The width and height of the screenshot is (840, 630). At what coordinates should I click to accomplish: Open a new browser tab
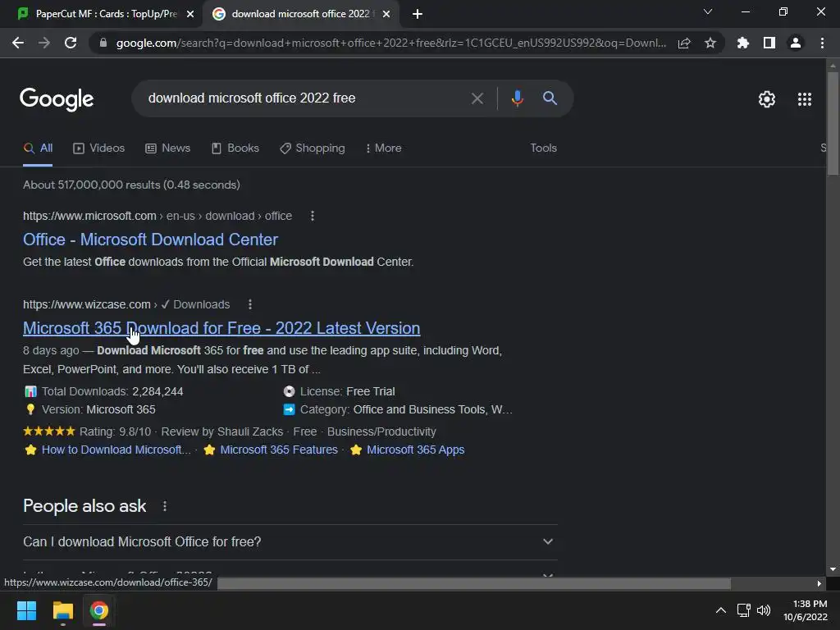(418, 14)
